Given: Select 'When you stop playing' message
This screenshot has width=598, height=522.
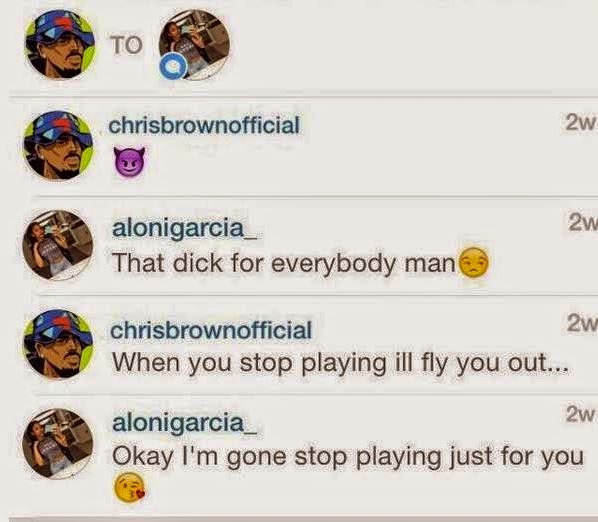Looking at the screenshot, I should [x=340, y=363].
